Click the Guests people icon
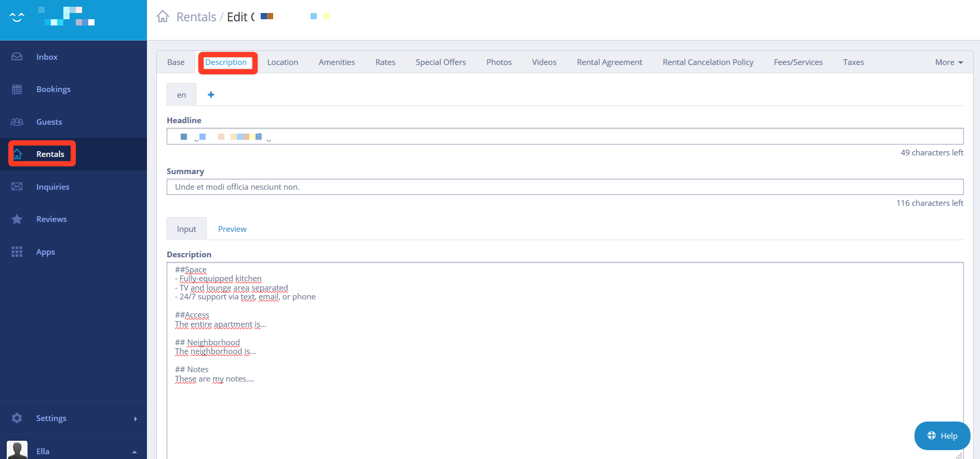Screen dimensions: 980x459 pos(17,122)
